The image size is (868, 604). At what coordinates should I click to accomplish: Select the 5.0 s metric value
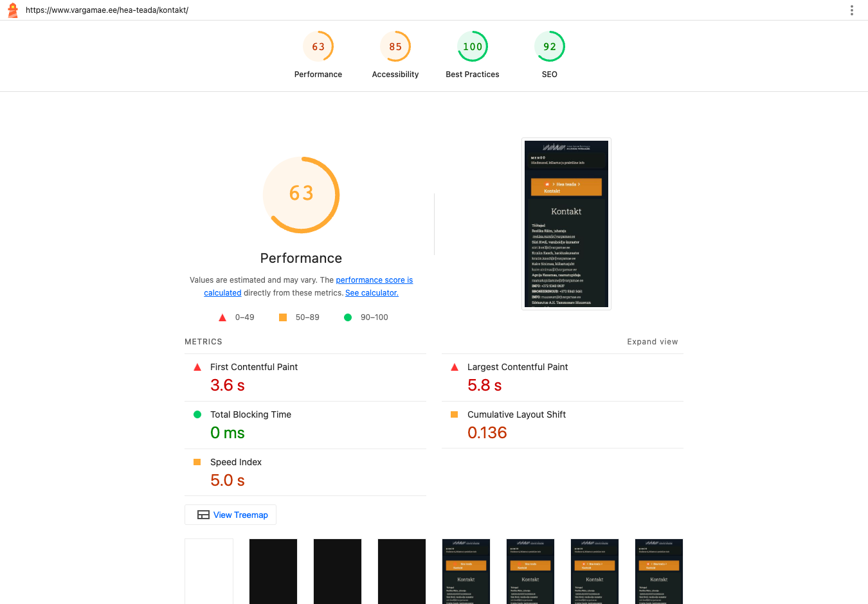(x=228, y=480)
